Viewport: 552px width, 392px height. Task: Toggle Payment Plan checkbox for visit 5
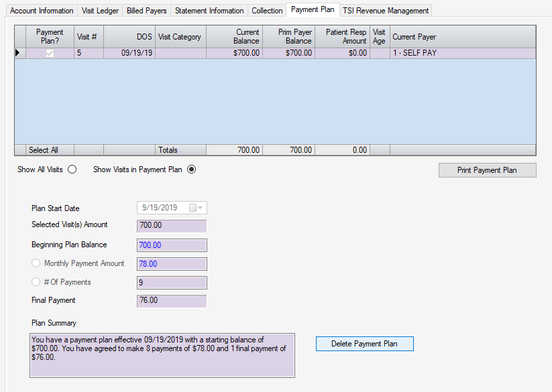pyautogui.click(x=50, y=53)
